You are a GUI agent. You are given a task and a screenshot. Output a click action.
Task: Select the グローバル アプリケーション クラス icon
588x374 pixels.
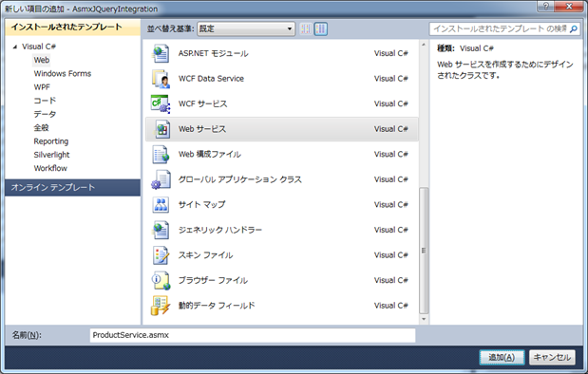(161, 179)
